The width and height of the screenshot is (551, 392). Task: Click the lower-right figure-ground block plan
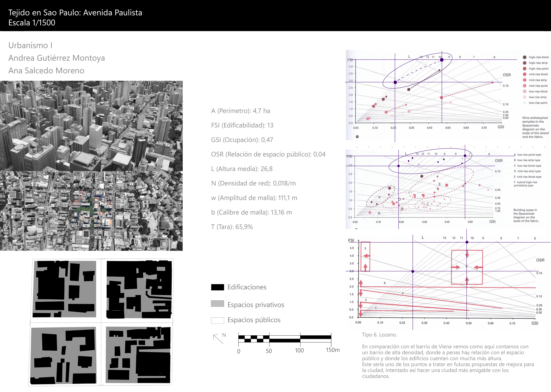click(x=138, y=355)
